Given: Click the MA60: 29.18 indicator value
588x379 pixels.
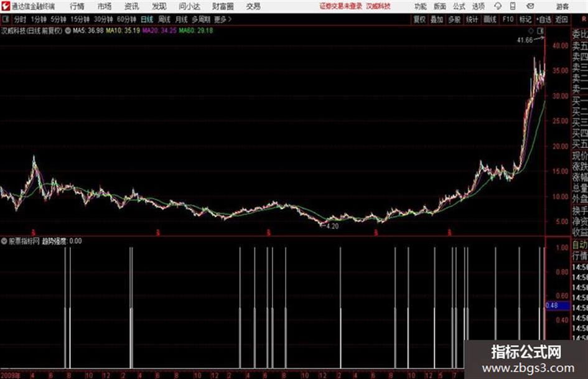Looking at the screenshot, I should (196, 30).
